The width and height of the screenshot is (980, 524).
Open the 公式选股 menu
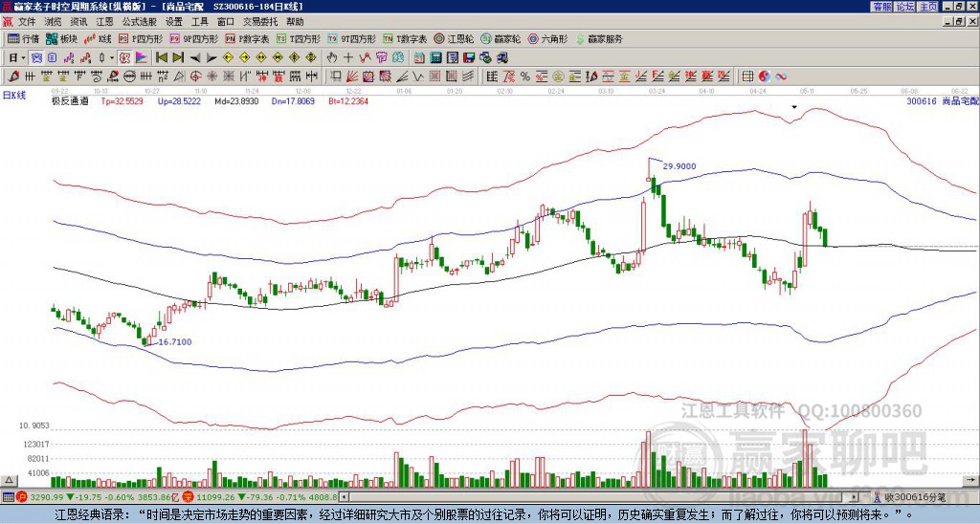click(x=140, y=22)
